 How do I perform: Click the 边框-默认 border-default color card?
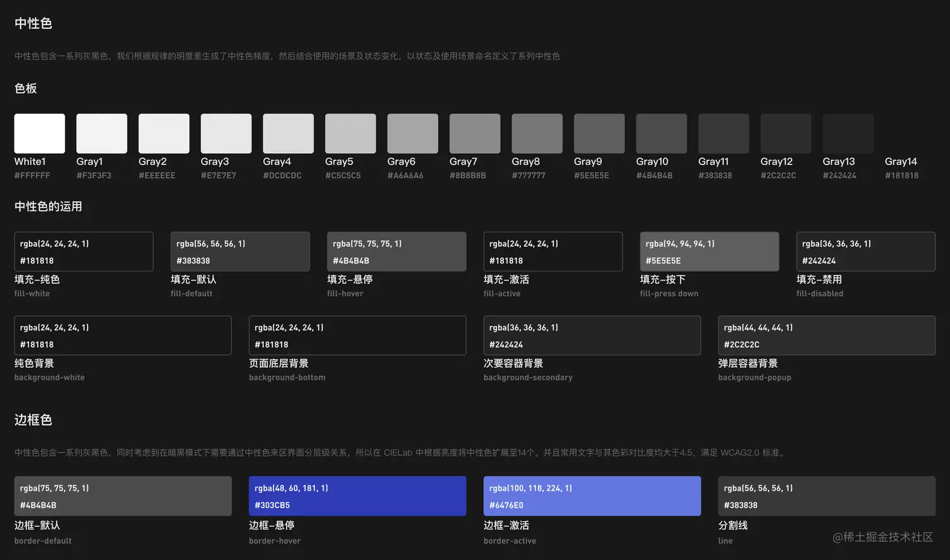[x=123, y=496]
